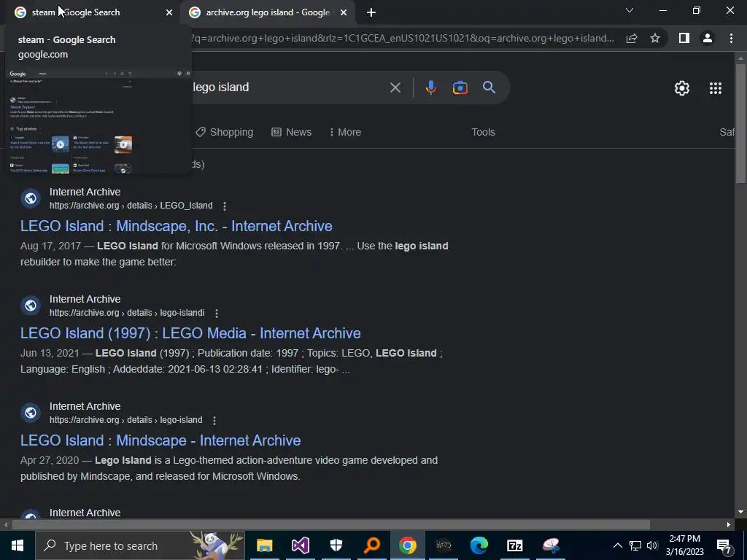The width and height of the screenshot is (747, 560).
Task: Search by image with Google Lens icon
Action: point(460,87)
